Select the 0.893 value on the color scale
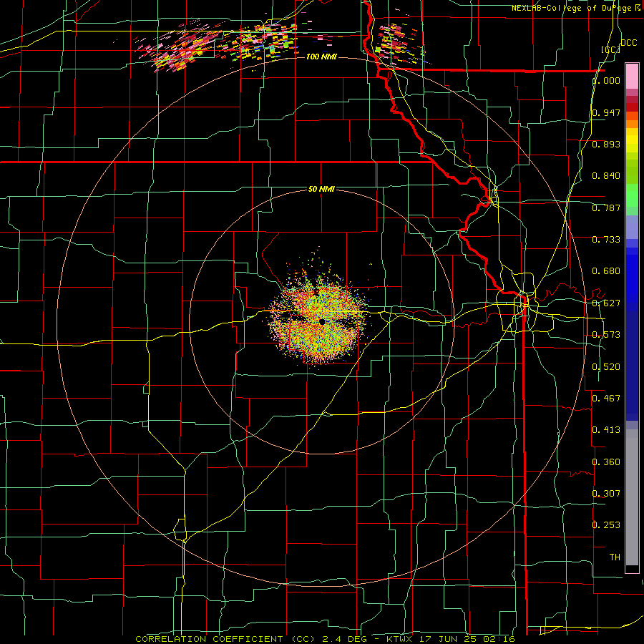The width and height of the screenshot is (644, 644). click(606, 144)
